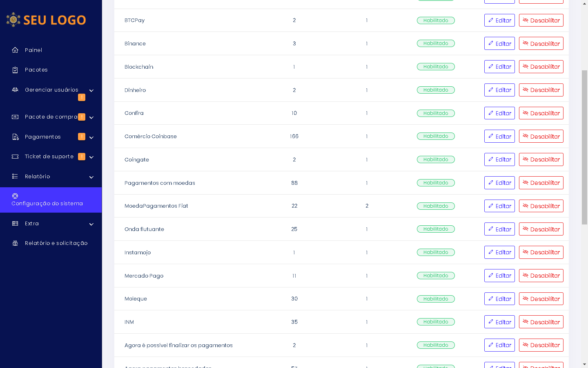Disable the Mercado Pago gateway
588x368 pixels.
541,276
